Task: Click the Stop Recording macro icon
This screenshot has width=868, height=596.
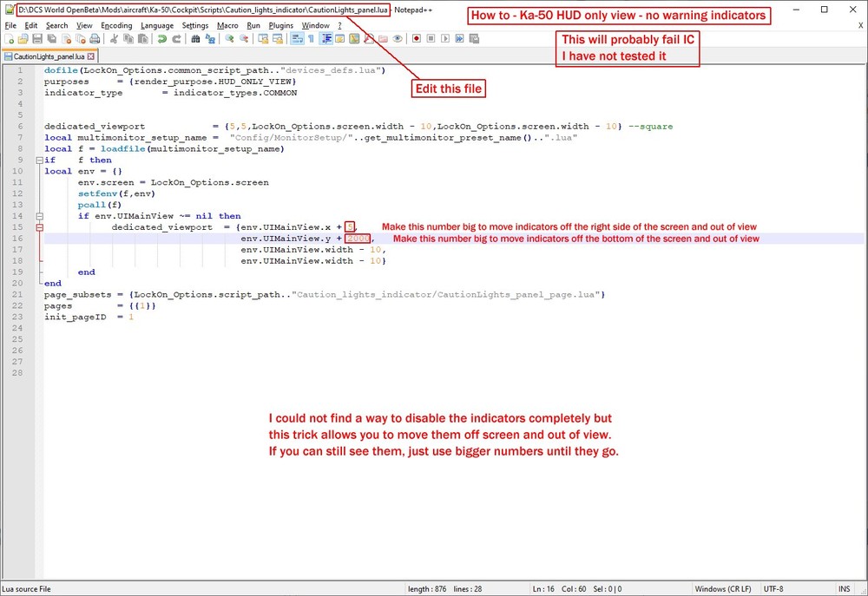Action: click(431, 39)
